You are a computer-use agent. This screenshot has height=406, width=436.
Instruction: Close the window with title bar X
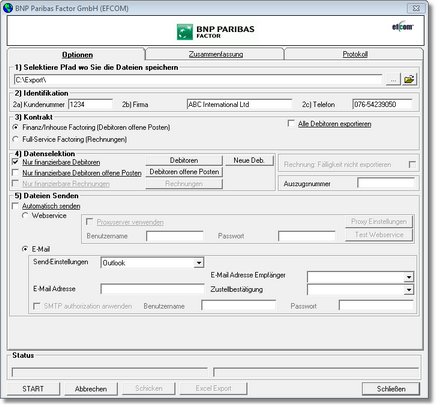coord(416,8)
